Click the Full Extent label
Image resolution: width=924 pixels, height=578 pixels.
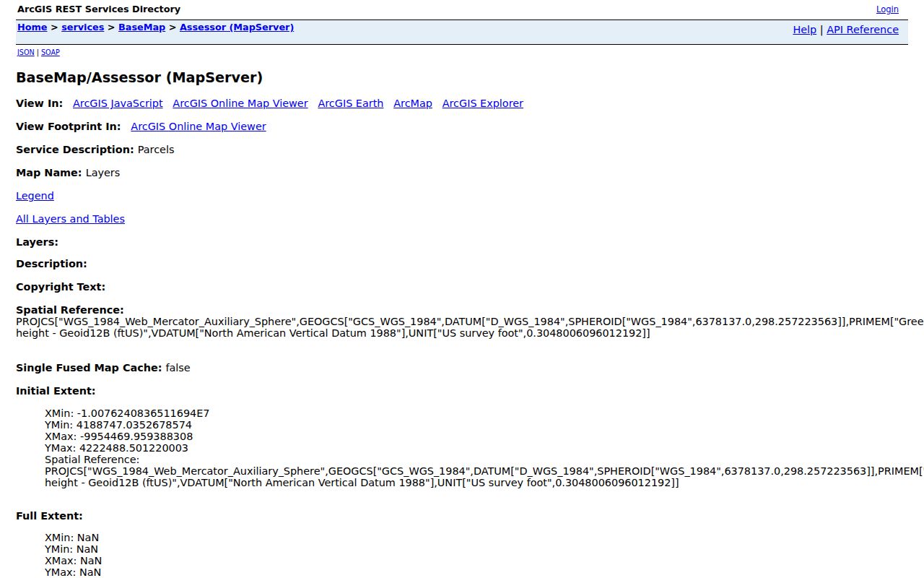49,516
